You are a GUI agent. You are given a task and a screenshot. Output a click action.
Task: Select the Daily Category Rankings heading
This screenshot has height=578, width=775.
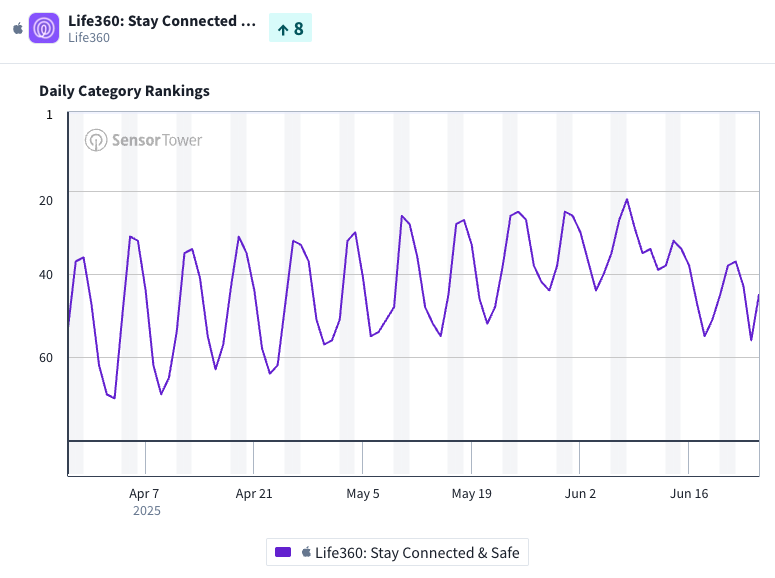point(124,91)
